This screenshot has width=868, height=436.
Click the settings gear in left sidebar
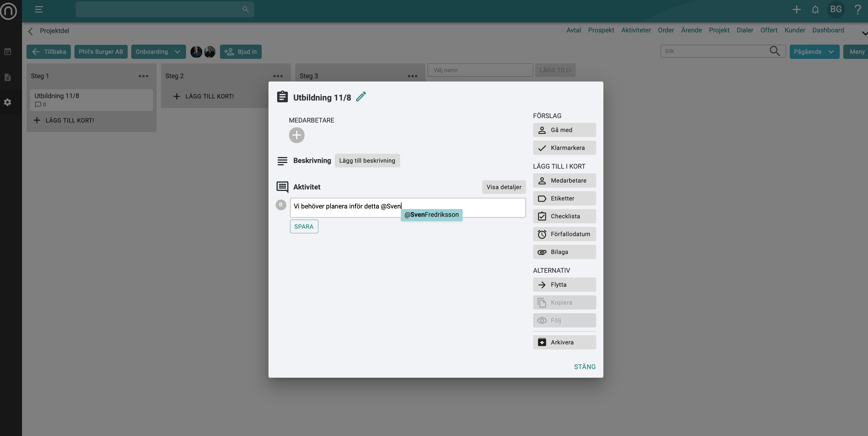[x=8, y=102]
